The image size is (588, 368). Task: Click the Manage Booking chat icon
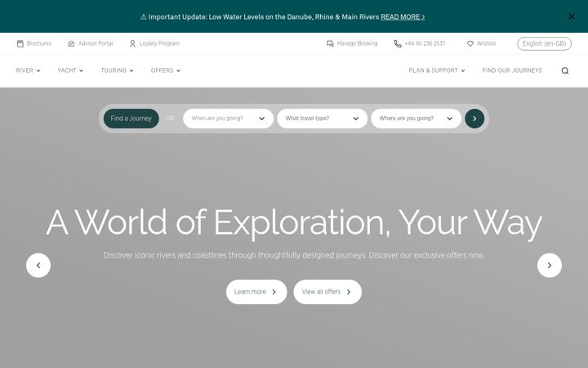(330, 43)
